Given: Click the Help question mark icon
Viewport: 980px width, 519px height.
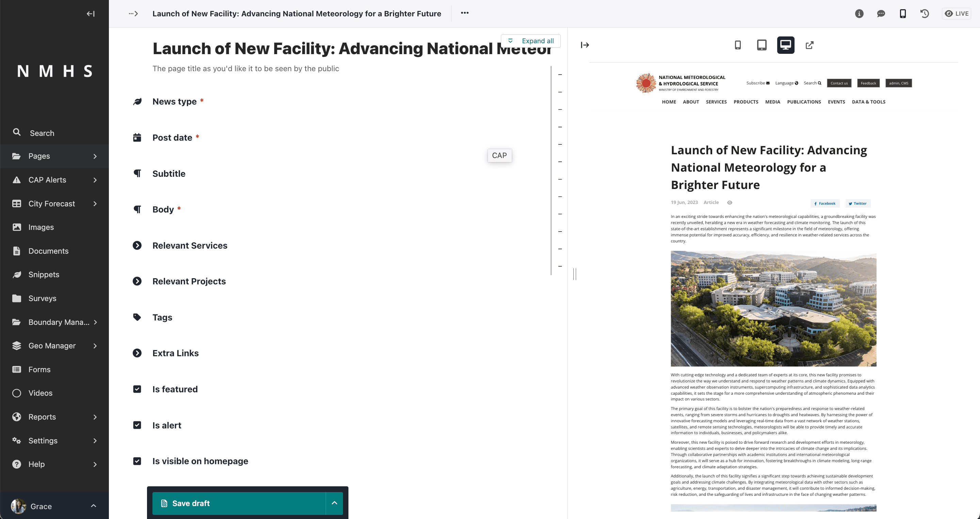Looking at the screenshot, I should coord(17,464).
